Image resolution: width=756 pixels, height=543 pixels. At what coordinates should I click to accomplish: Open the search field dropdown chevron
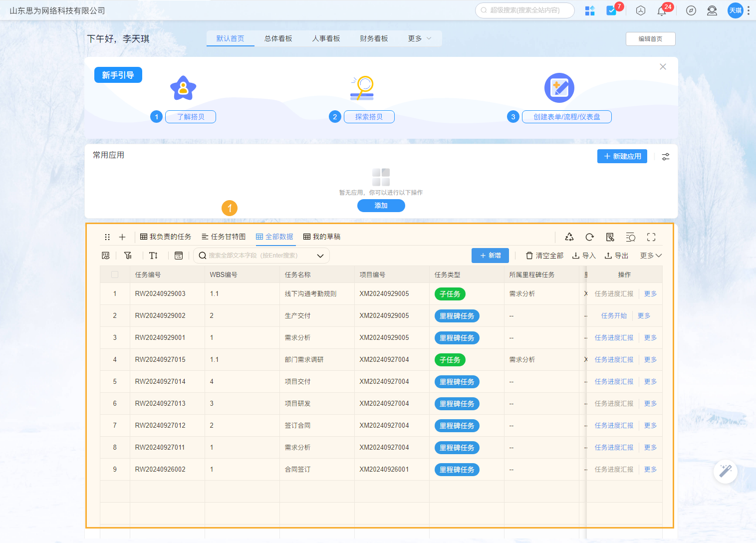pyautogui.click(x=320, y=255)
